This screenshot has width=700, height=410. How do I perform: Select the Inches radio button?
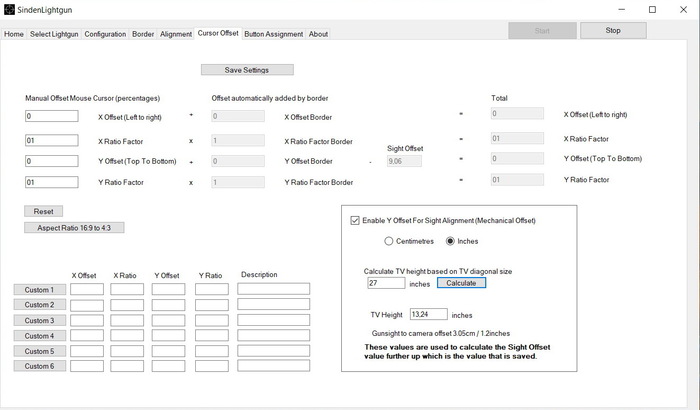(x=449, y=241)
